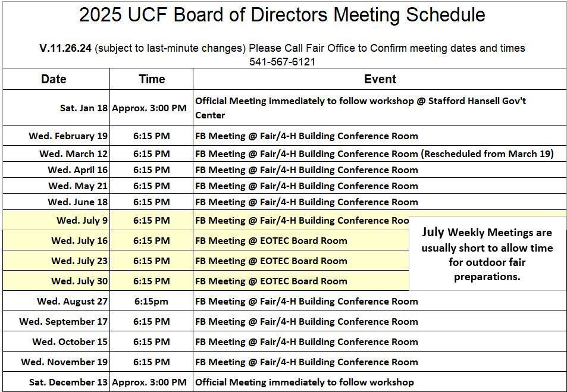567x392 pixels.
Task: Select the Wed. July 30 date cell
Action: (x=79, y=281)
